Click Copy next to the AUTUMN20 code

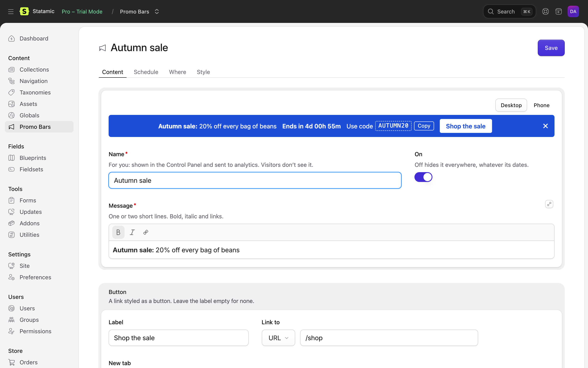point(424,126)
